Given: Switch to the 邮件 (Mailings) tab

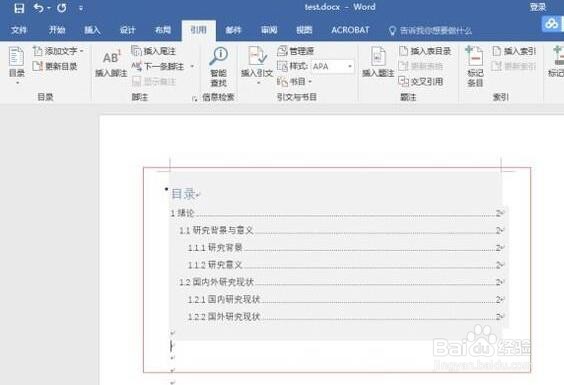Looking at the screenshot, I should (233, 30).
